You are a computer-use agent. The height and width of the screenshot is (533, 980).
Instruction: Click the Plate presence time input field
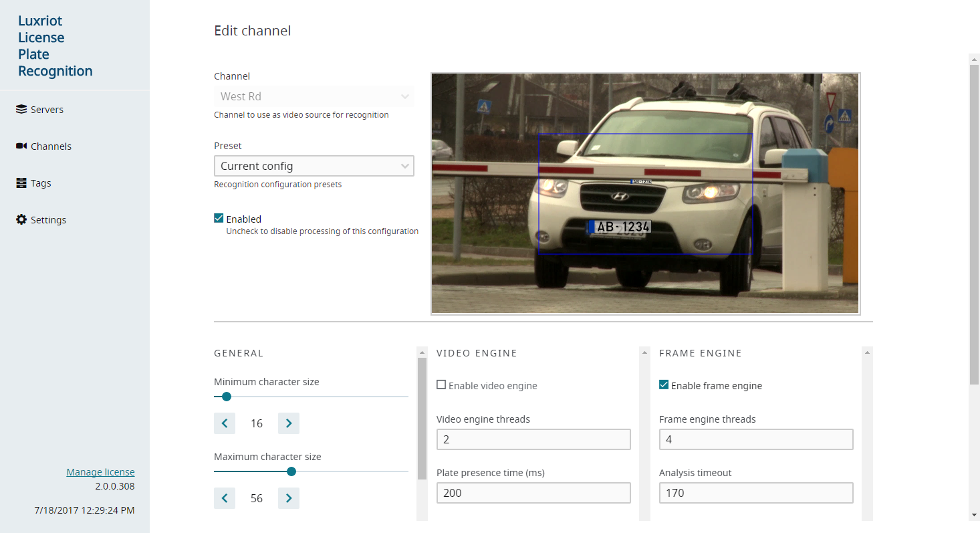(533, 493)
